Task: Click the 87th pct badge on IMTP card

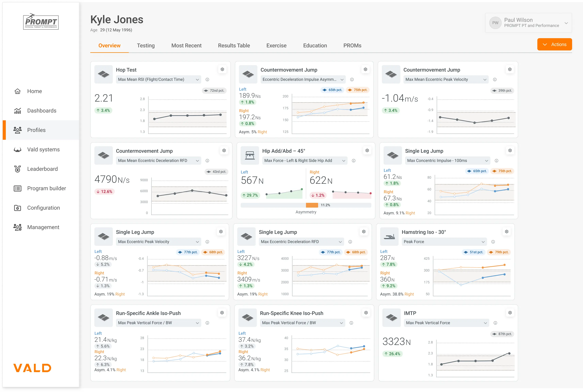Action: pos(502,334)
